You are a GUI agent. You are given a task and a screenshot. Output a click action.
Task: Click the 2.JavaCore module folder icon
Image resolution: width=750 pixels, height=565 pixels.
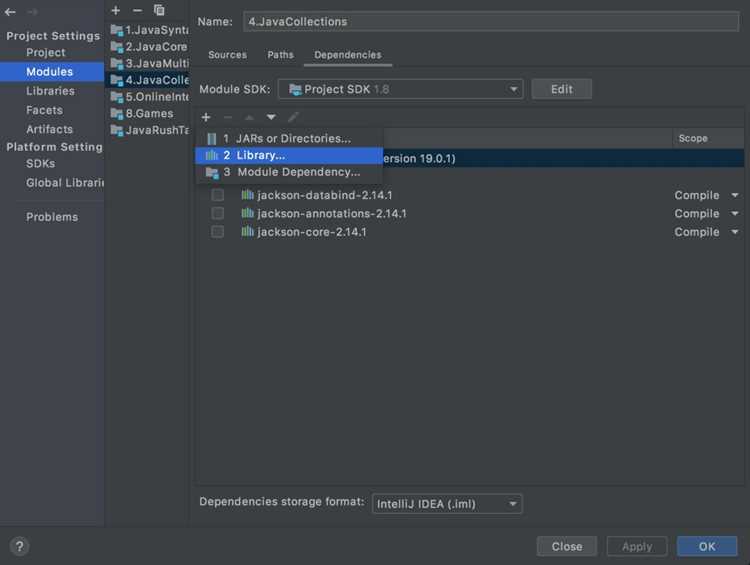117,46
